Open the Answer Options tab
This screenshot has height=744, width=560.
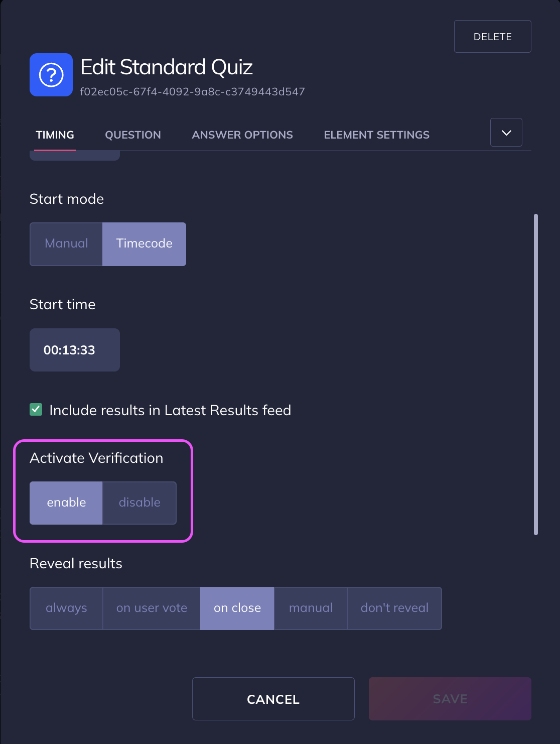coord(242,135)
